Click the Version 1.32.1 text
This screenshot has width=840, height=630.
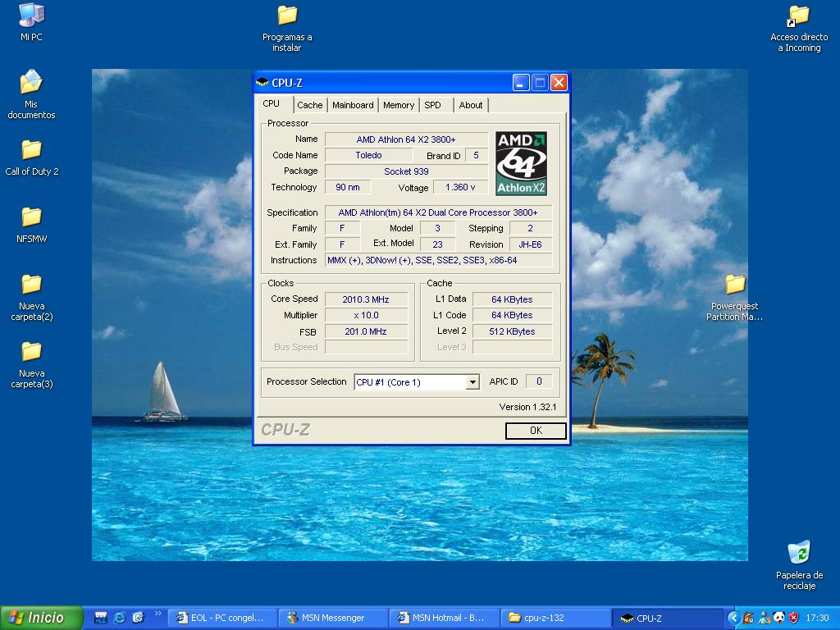point(527,407)
